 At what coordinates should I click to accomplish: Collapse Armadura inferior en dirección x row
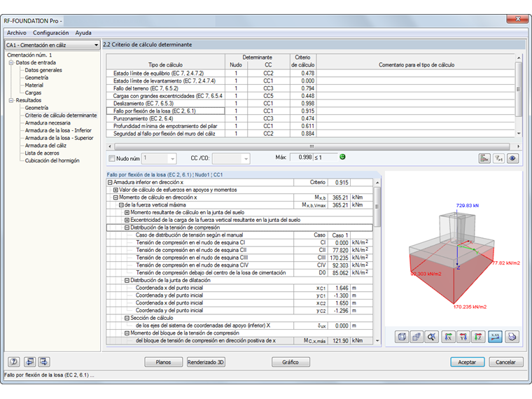point(110,183)
